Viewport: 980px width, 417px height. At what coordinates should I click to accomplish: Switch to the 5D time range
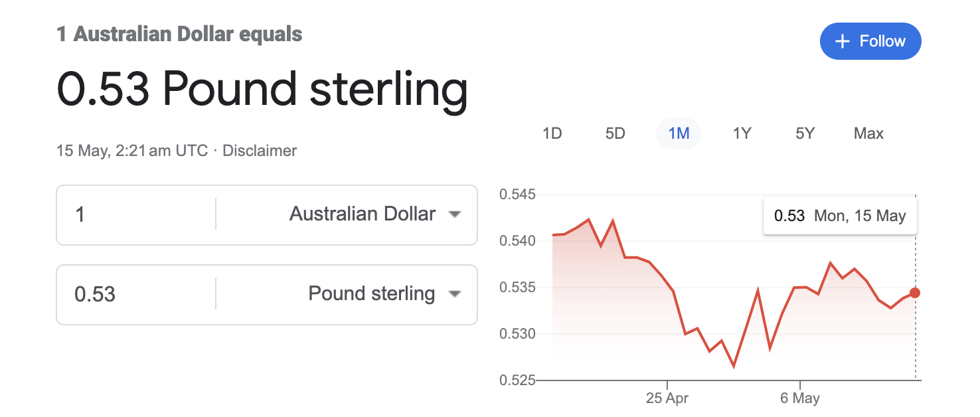(x=615, y=133)
